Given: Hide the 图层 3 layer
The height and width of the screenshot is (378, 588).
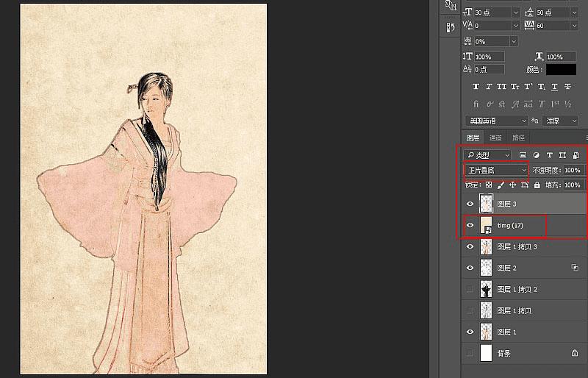Looking at the screenshot, I should point(470,204).
